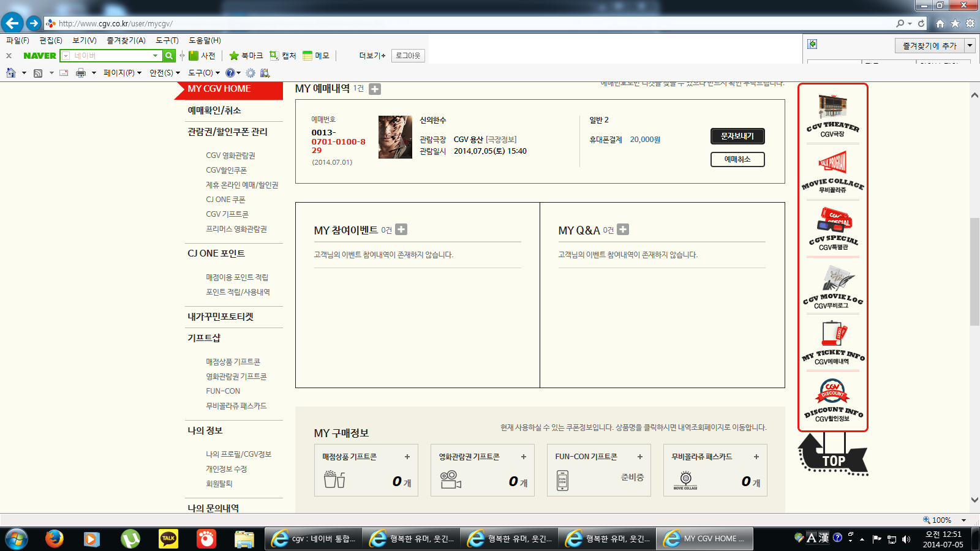Open the dropdown arrow next to 즐겨찾기에 추가
The height and width of the screenshot is (551, 980).
(x=970, y=46)
